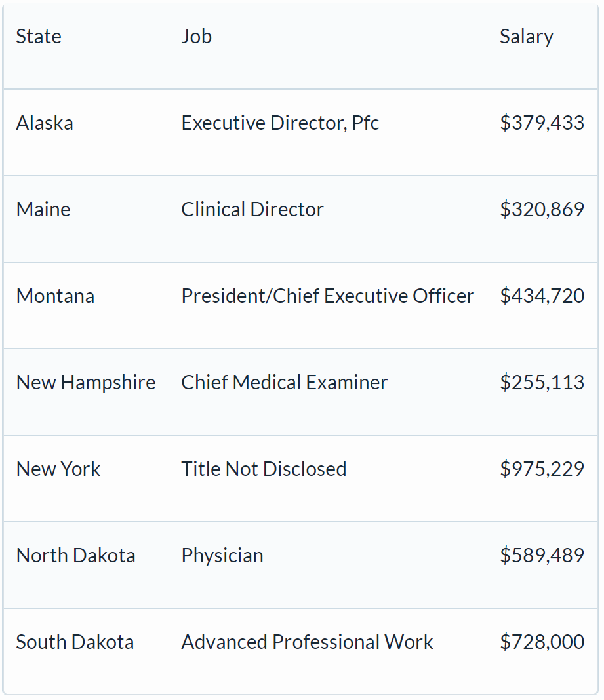This screenshot has width=604, height=700.
Task: Select the Title Not Disclosed cell
Action: click(264, 469)
